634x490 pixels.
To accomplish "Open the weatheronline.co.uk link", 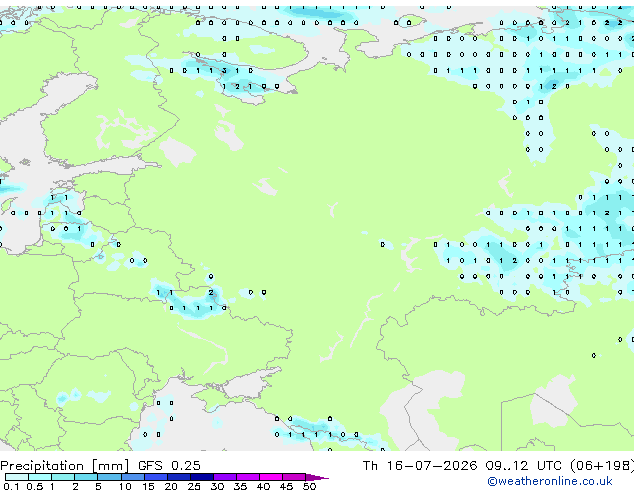I will (x=550, y=481).
